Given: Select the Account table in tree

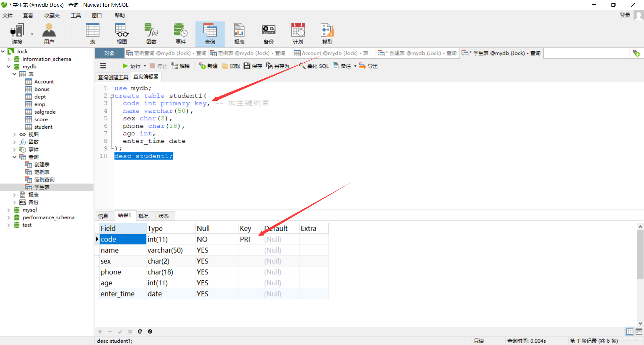Looking at the screenshot, I should pos(44,82).
